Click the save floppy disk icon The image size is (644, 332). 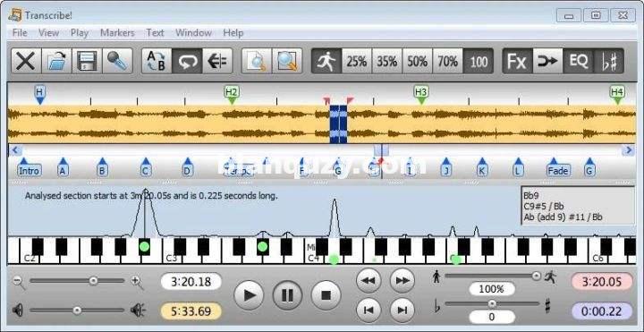point(87,61)
